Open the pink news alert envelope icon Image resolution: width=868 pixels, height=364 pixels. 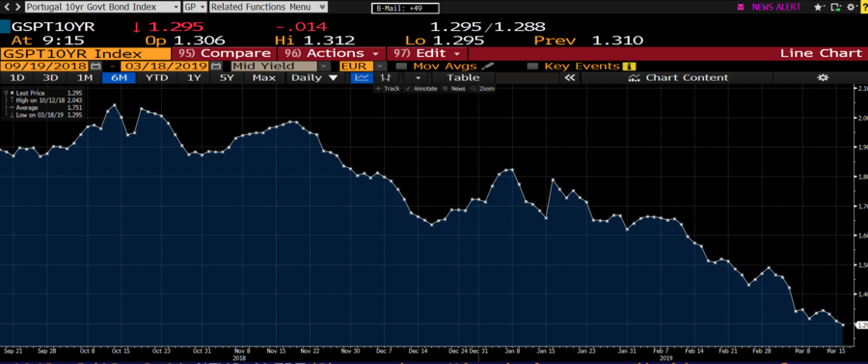coord(742,7)
